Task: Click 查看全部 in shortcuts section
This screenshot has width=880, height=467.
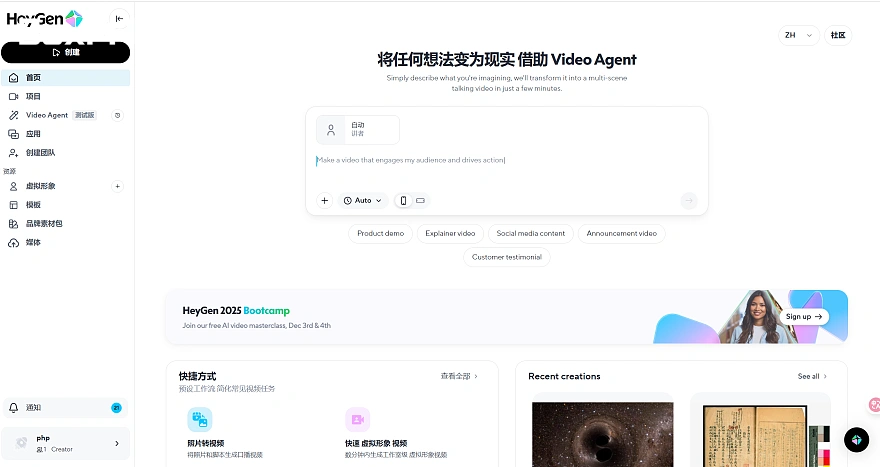Action: 459,376
